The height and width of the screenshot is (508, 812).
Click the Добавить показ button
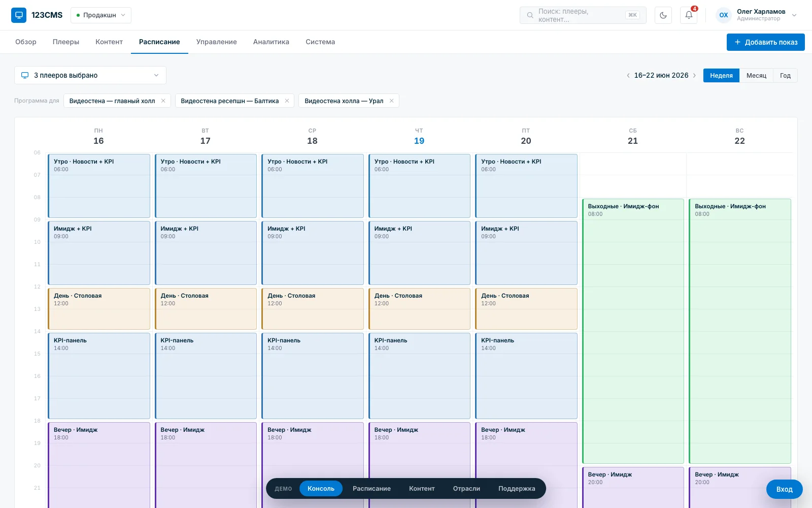click(x=766, y=42)
